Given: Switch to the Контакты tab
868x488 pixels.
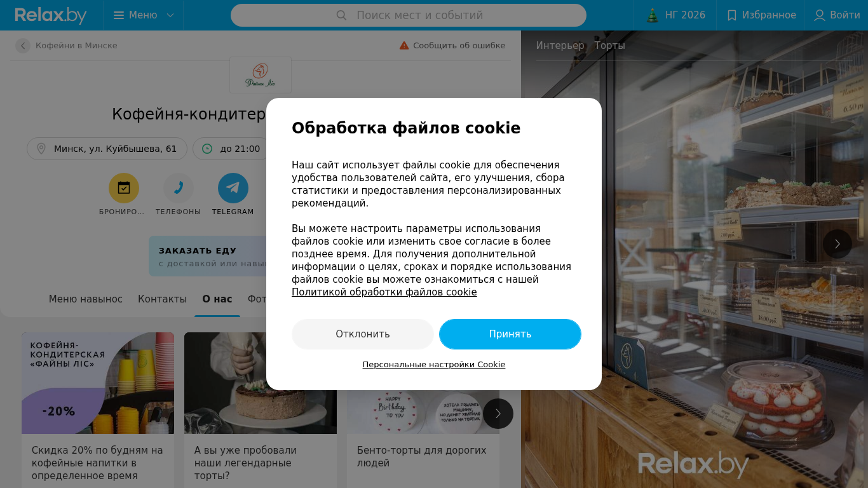Looking at the screenshot, I should [x=162, y=299].
